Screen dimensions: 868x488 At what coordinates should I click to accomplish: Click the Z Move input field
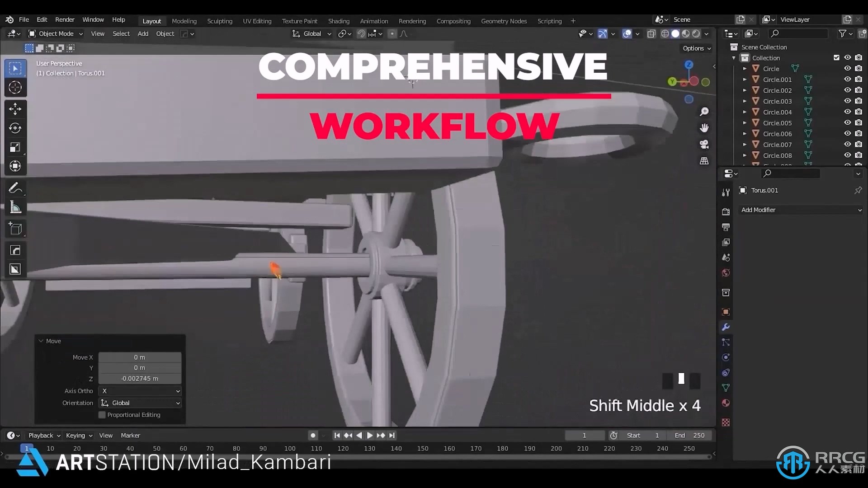140,378
